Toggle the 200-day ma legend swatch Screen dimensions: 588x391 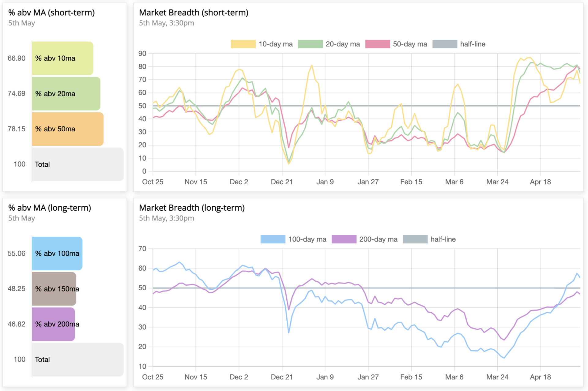(344, 239)
